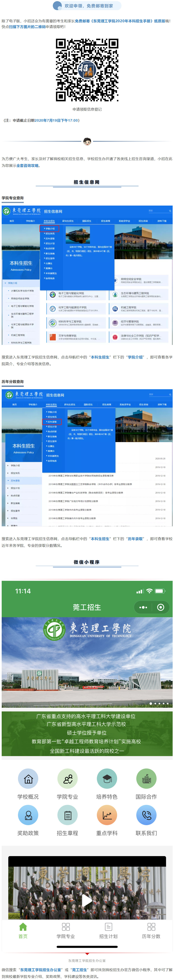The width and height of the screenshot is (174, 980).
Task: Open the 本科生招生 dropdown in the 历年分数查询 screenshot
Action: 51,404
